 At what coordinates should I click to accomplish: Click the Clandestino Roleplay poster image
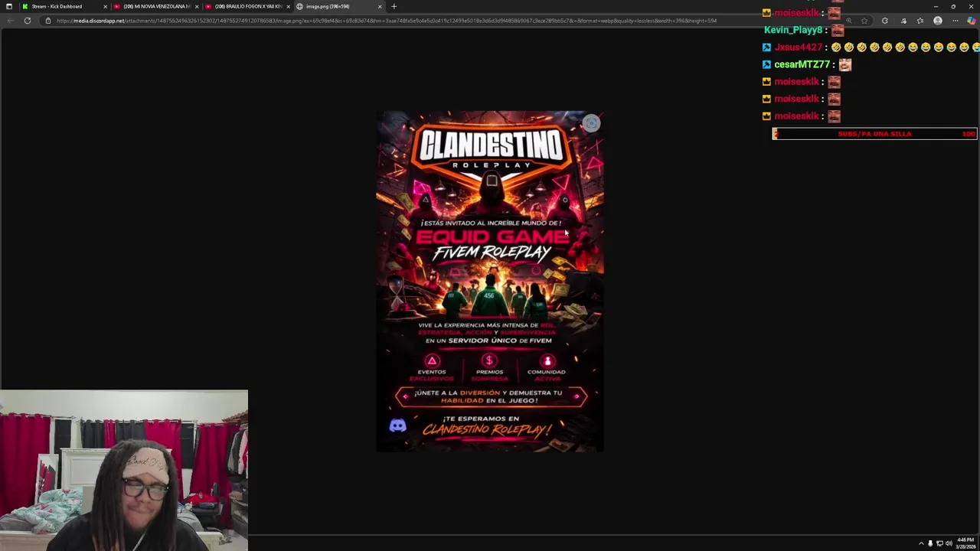click(x=490, y=282)
